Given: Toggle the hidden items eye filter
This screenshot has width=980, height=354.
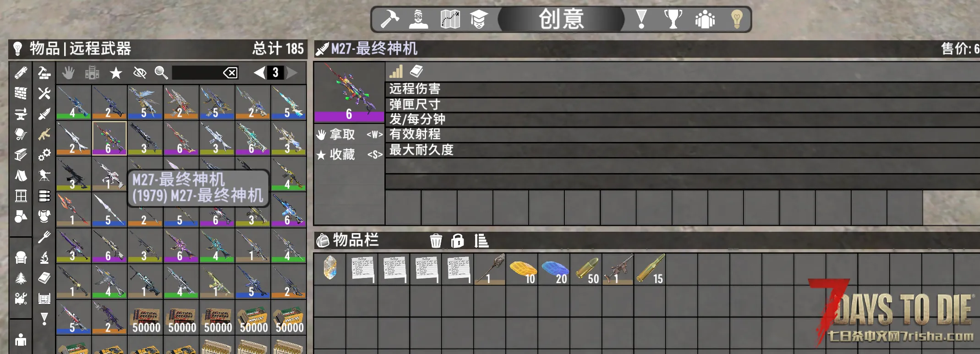Looking at the screenshot, I should [x=139, y=72].
